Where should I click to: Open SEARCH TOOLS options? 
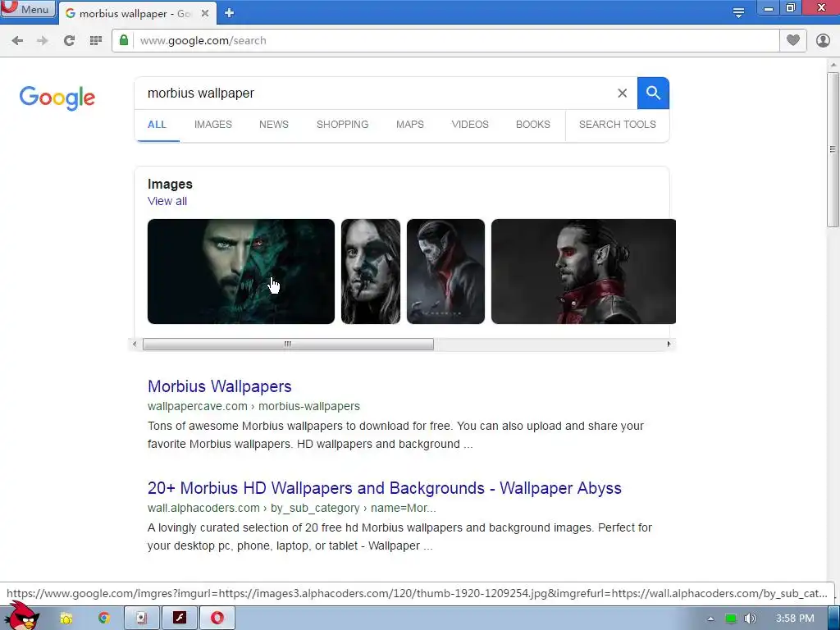(x=617, y=125)
